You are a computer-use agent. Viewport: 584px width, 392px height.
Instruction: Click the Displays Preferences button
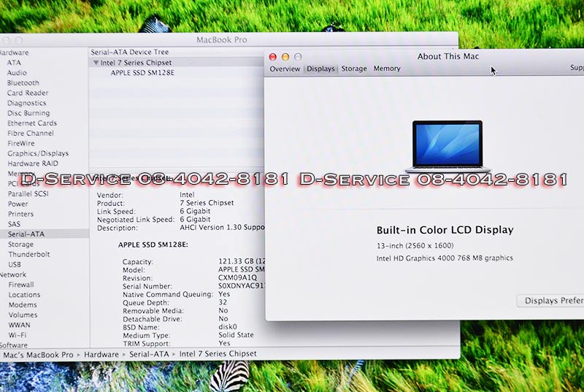[x=550, y=301]
